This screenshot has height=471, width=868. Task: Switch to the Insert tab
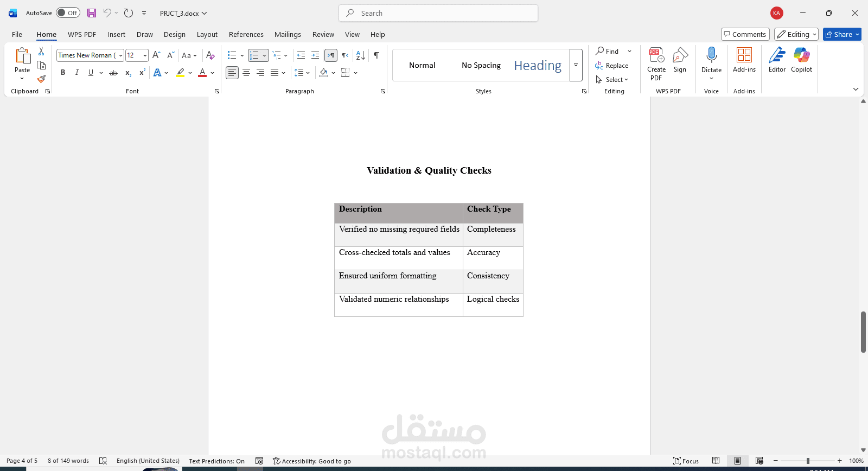[x=117, y=34]
